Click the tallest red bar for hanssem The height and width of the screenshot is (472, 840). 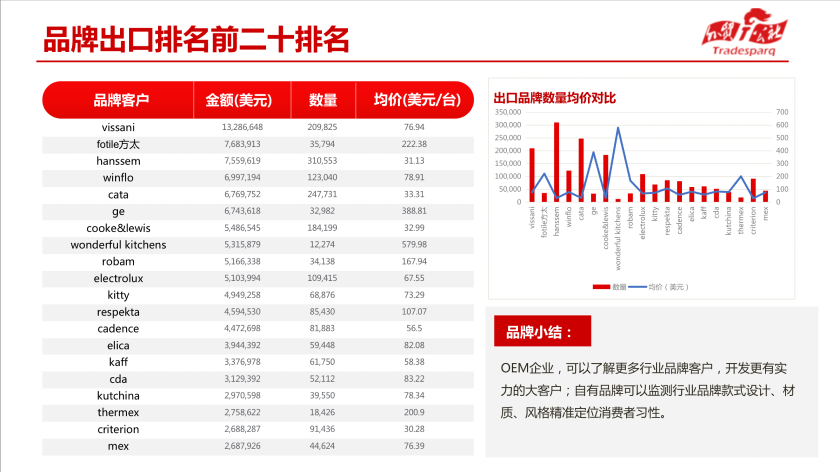click(556, 162)
